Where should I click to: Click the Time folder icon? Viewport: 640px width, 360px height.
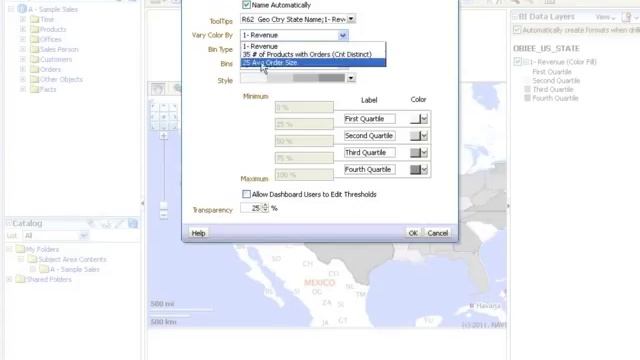(x=35, y=19)
